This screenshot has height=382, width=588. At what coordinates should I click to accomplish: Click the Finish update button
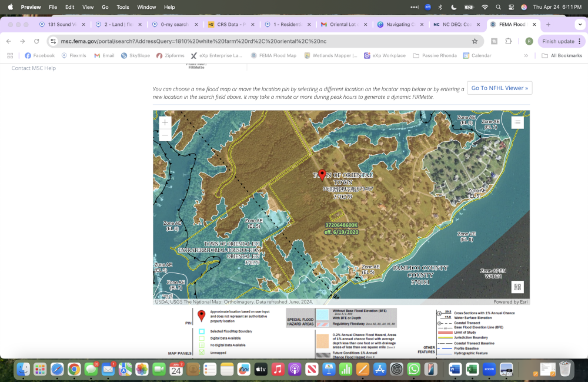point(558,41)
